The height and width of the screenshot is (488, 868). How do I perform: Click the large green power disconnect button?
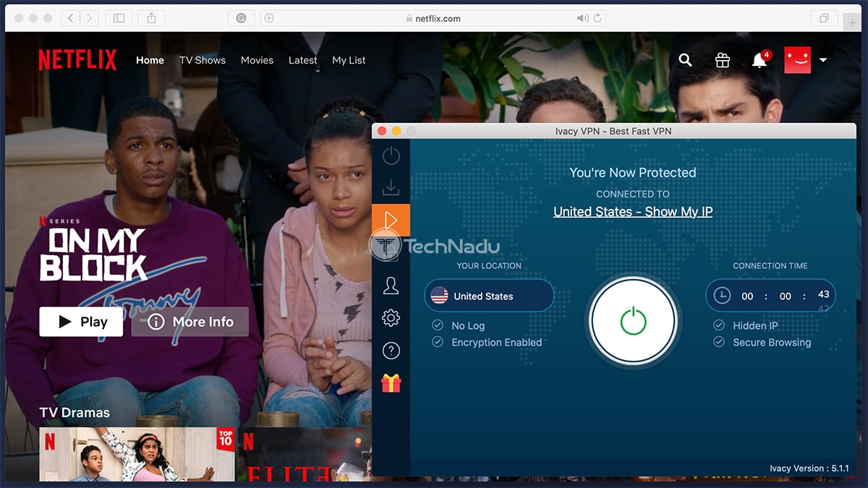(x=633, y=320)
